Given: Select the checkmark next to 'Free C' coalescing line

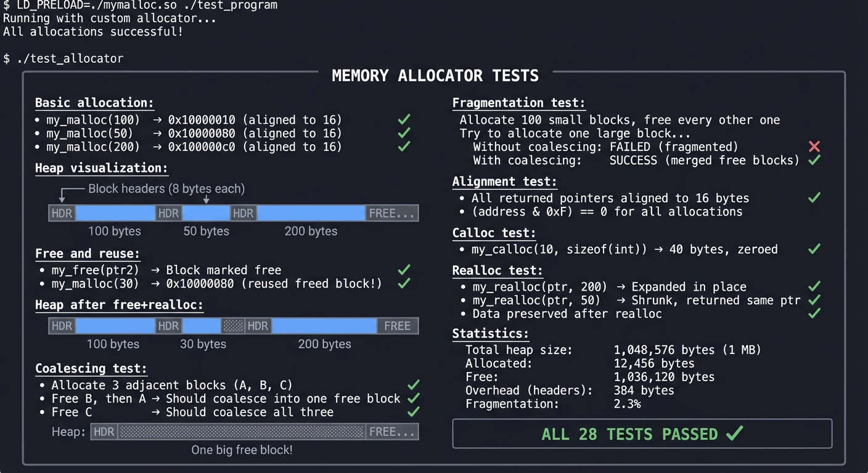Looking at the screenshot, I should 412,411.
